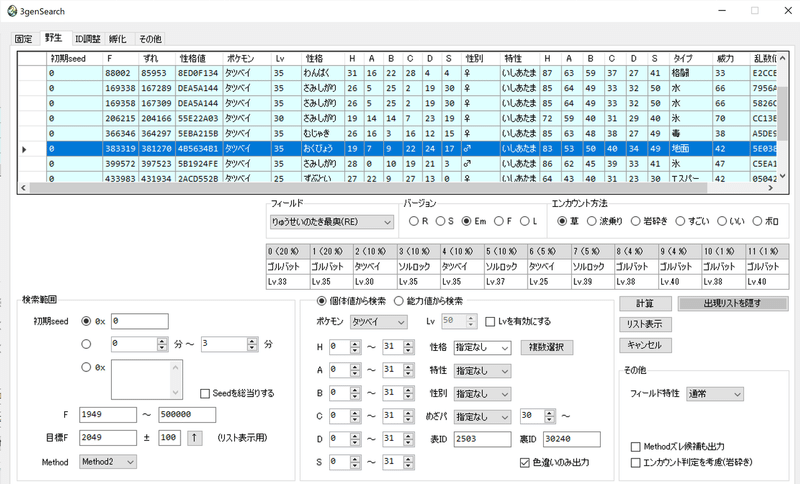This screenshot has width=800, height=484.
Task: Click the A minimum IV stepper
Action: tap(355, 370)
